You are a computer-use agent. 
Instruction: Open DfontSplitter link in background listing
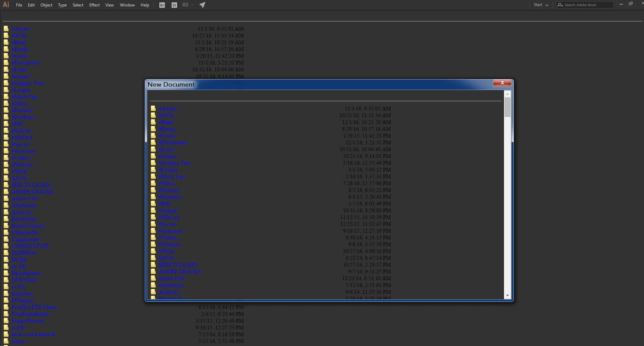[27, 273]
